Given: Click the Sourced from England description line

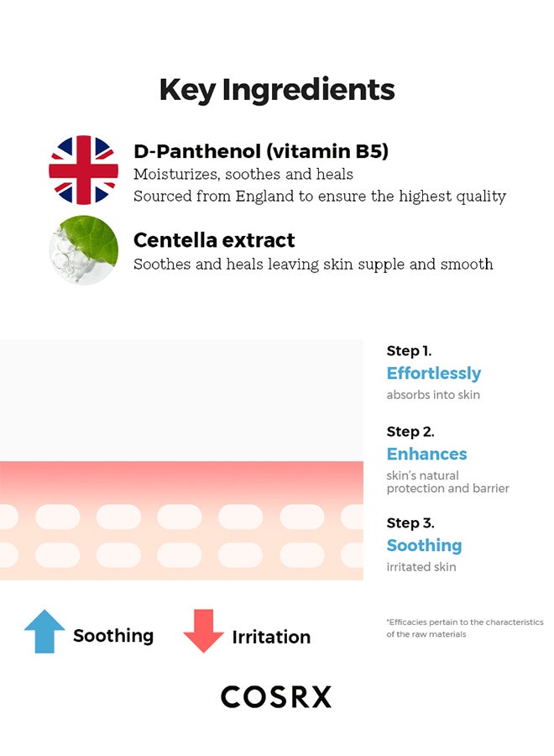Looking at the screenshot, I should [x=320, y=197].
